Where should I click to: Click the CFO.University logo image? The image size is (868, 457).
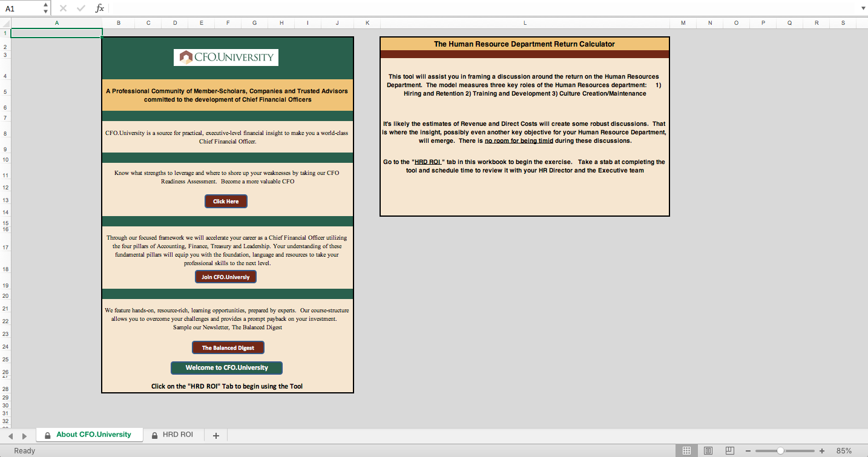(x=226, y=58)
